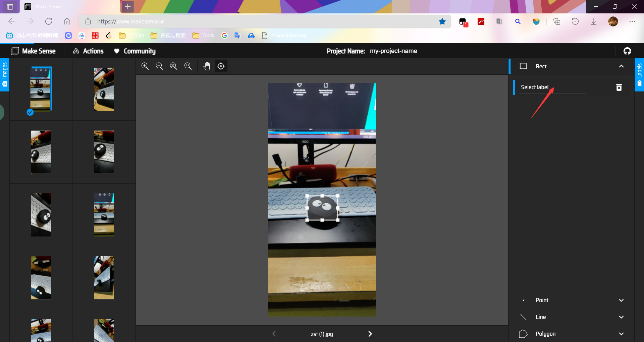Viewport: 644px width, 342px height.
Task: Click the address bar URL
Action: [x=131, y=21]
